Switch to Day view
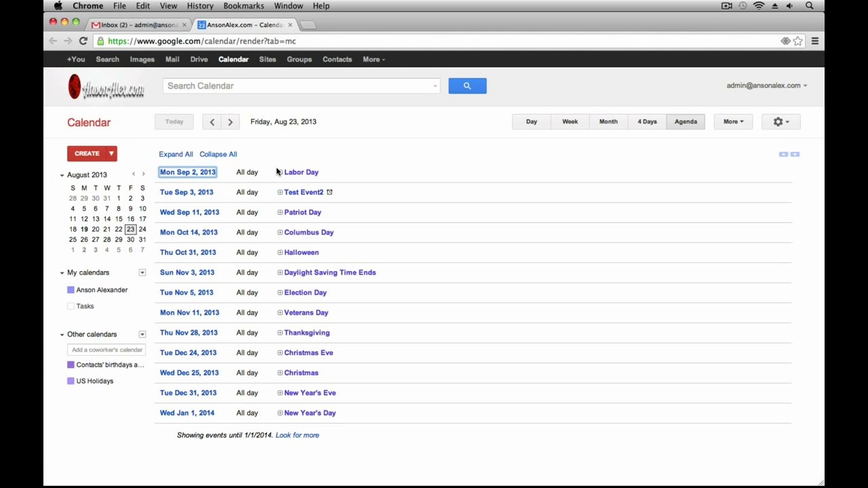Screen dimensions: 868x488 pos(532,122)
